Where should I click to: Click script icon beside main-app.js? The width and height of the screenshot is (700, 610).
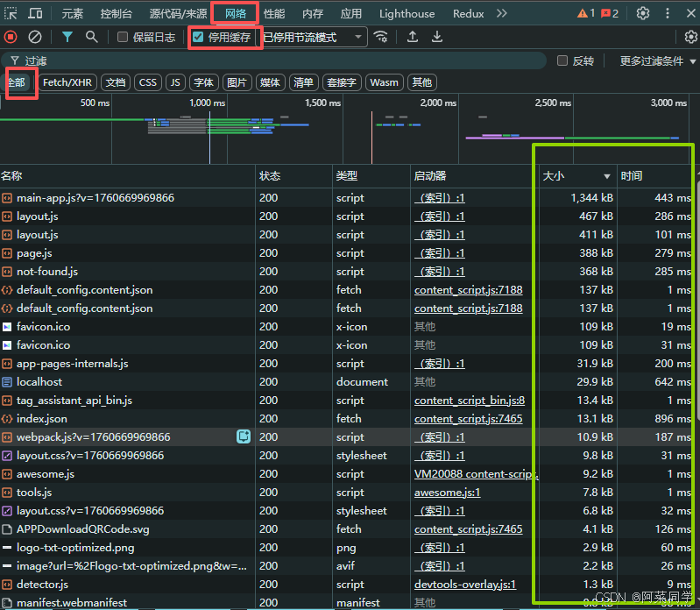(x=7, y=198)
